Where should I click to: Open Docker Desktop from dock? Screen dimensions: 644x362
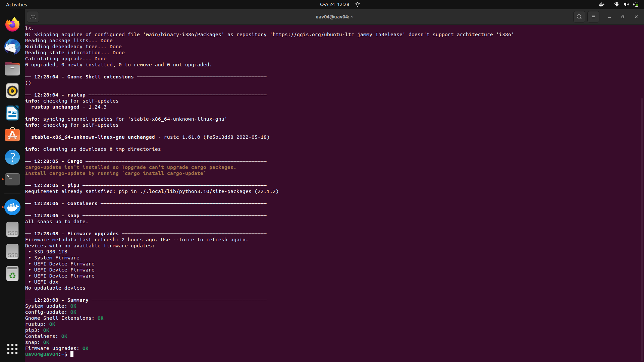point(12,207)
